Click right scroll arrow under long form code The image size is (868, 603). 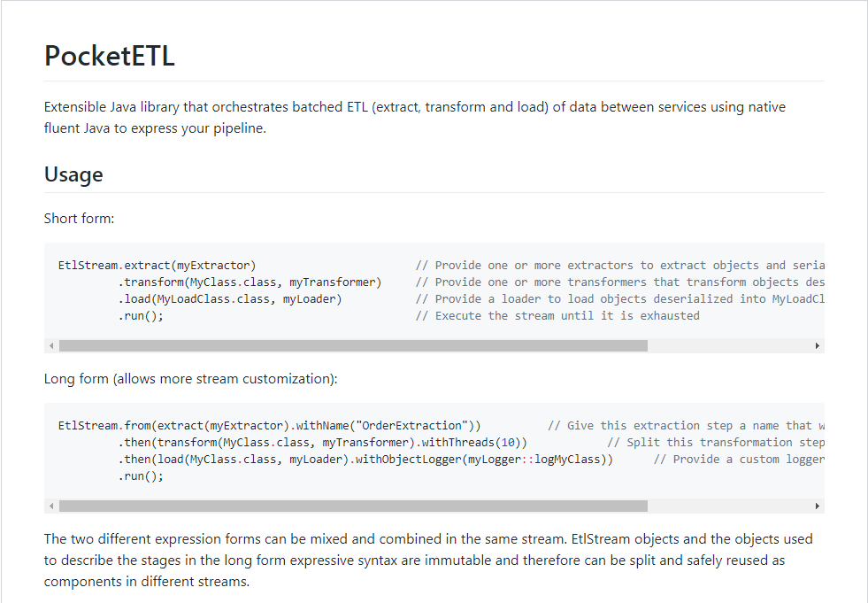coord(817,506)
